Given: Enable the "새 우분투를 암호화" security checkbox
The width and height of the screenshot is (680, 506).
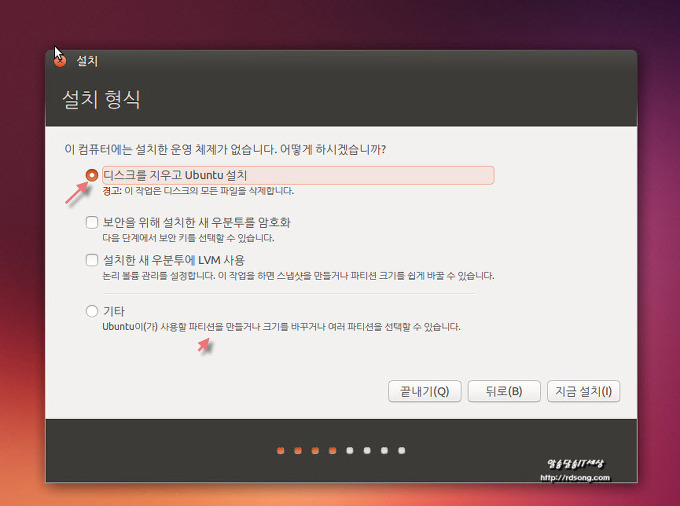Looking at the screenshot, I should click(93, 222).
